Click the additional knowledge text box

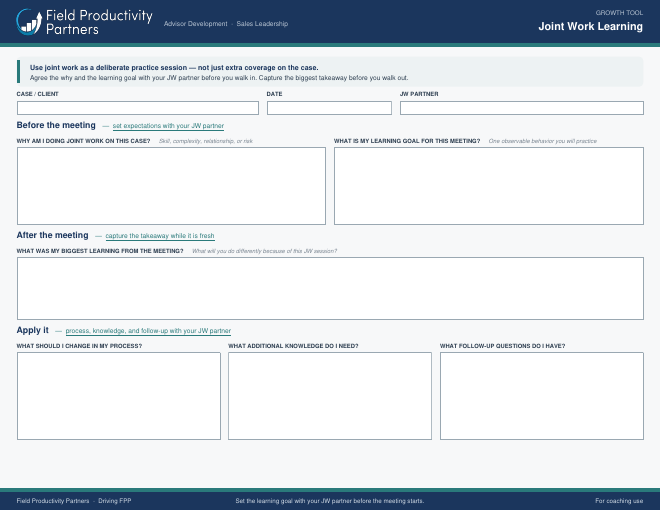click(330, 396)
